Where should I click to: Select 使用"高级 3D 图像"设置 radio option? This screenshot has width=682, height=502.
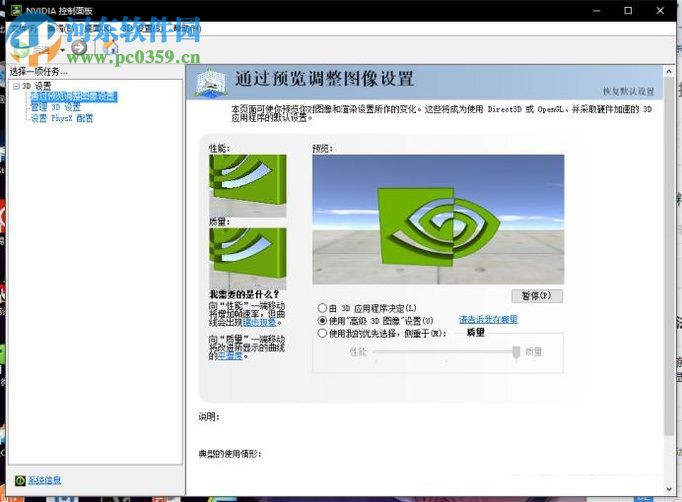tap(376, 321)
